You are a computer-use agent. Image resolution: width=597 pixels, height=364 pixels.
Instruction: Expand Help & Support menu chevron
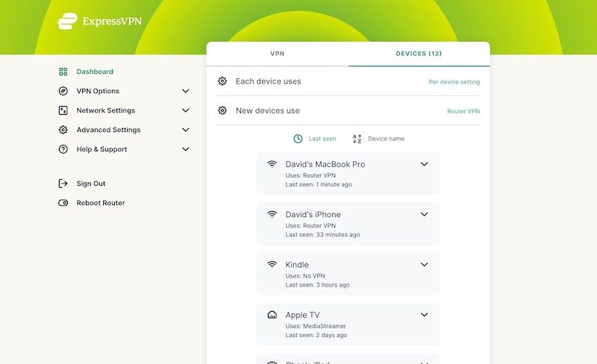pos(185,149)
